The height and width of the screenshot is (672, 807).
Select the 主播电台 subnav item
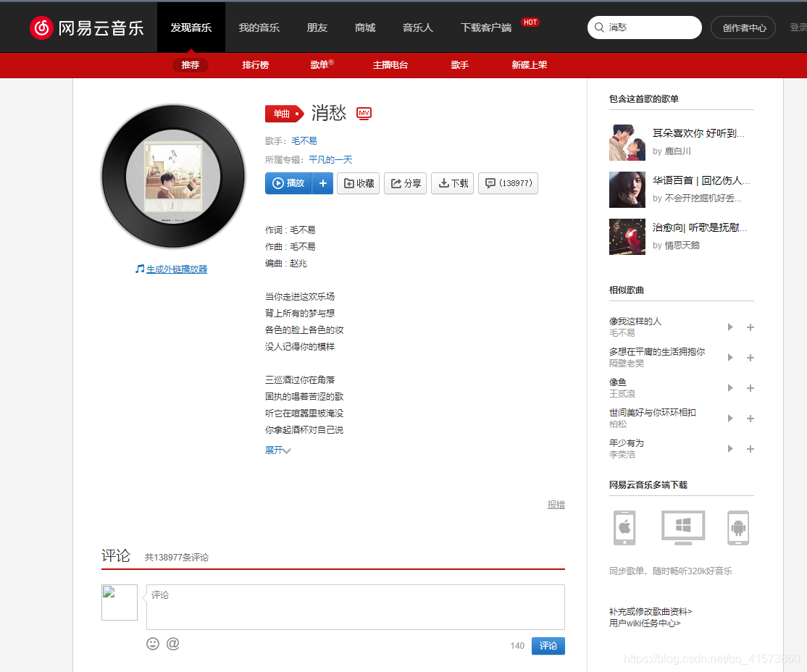tap(390, 65)
